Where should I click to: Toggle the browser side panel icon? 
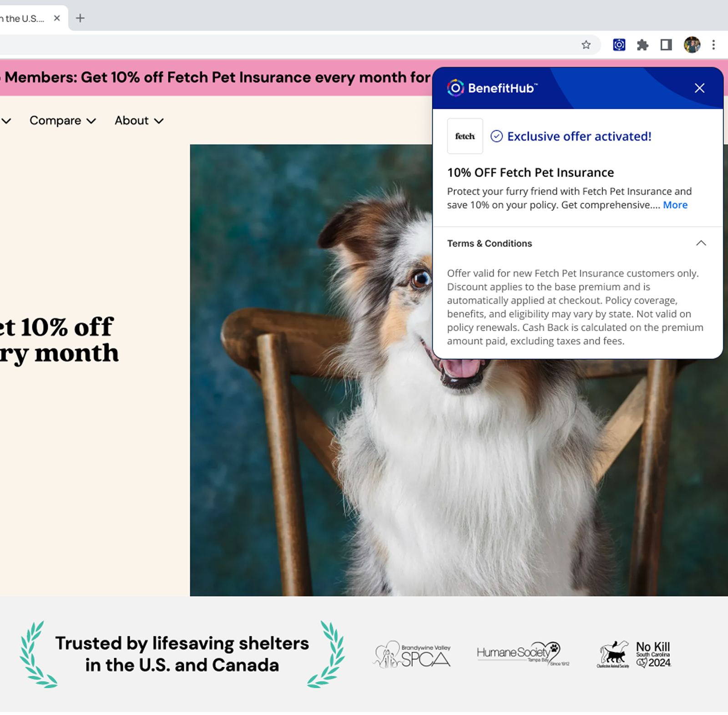point(666,45)
